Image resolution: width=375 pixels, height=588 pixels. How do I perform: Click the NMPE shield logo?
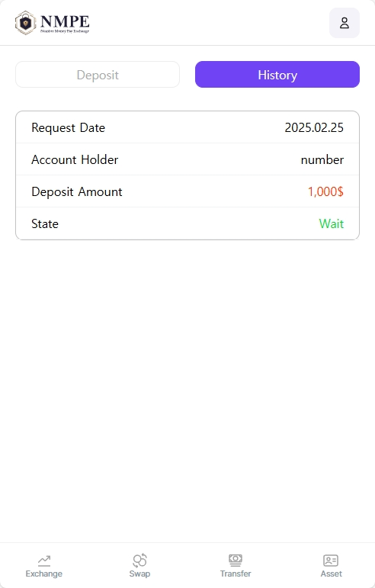point(25,23)
